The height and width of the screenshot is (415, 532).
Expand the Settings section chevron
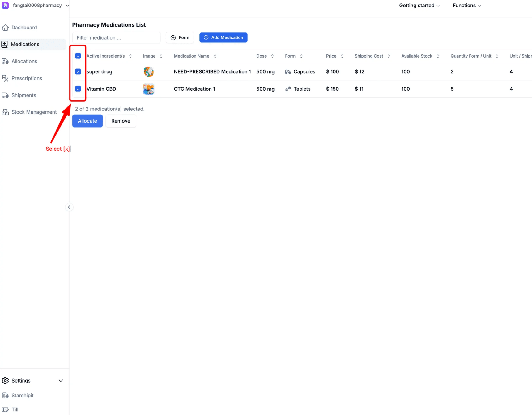coord(61,381)
